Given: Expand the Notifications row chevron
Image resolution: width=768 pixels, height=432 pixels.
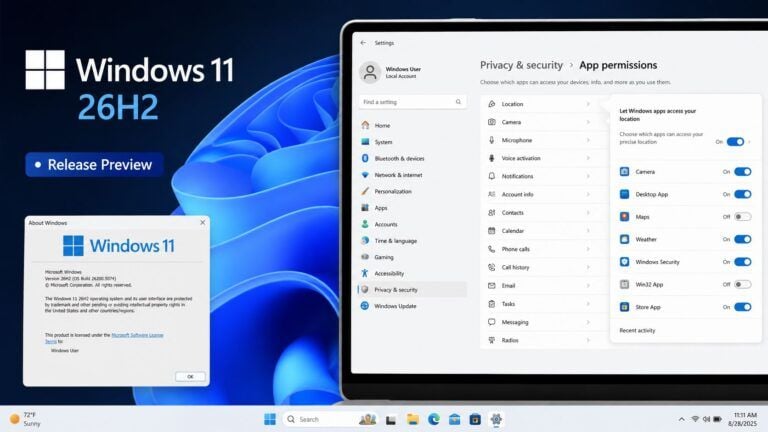Looking at the screenshot, I should [588, 176].
